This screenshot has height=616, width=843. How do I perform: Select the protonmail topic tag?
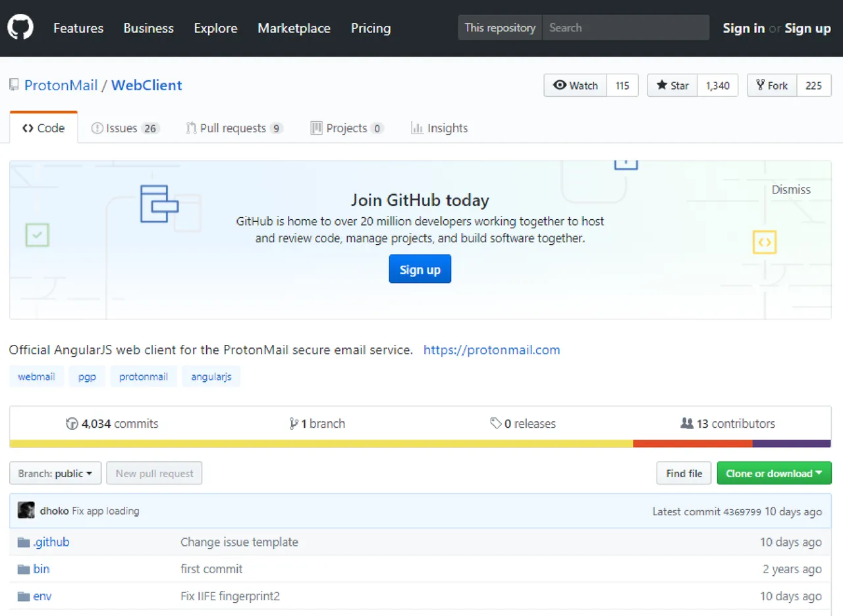click(144, 377)
